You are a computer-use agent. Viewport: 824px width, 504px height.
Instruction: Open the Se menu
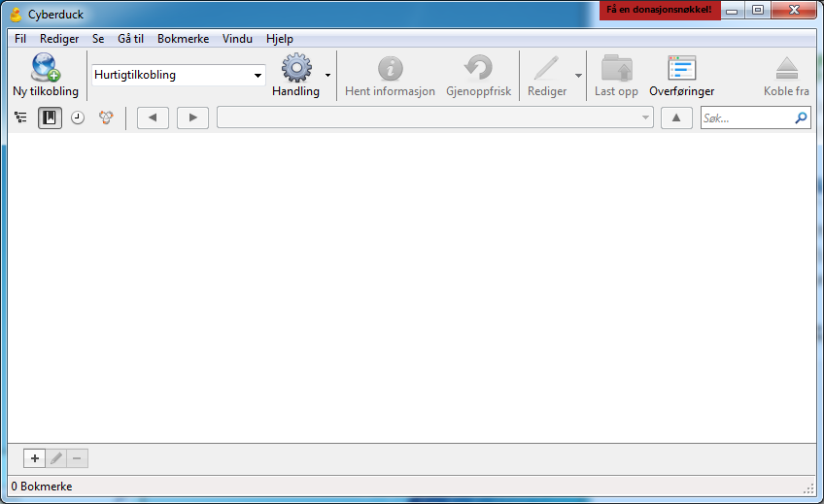pyautogui.click(x=98, y=39)
